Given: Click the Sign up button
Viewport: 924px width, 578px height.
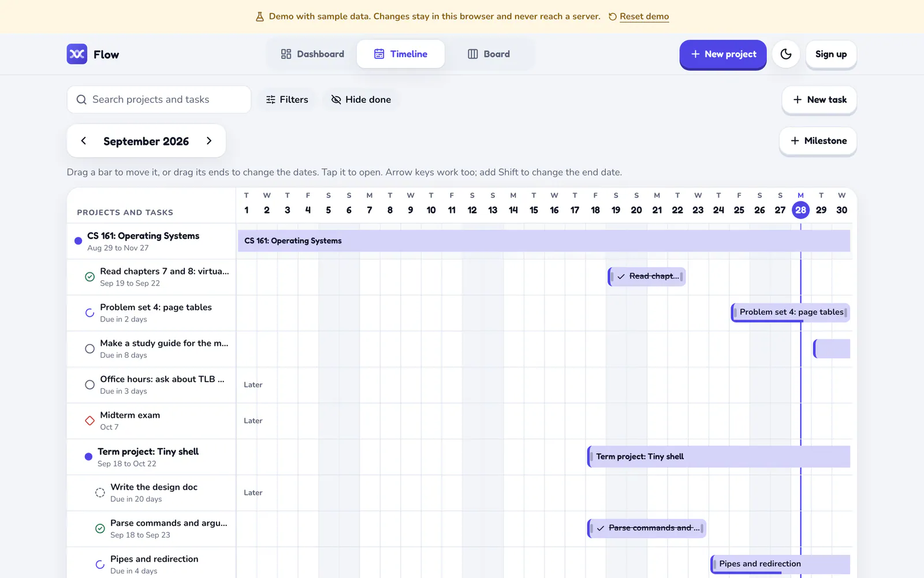Looking at the screenshot, I should point(831,54).
